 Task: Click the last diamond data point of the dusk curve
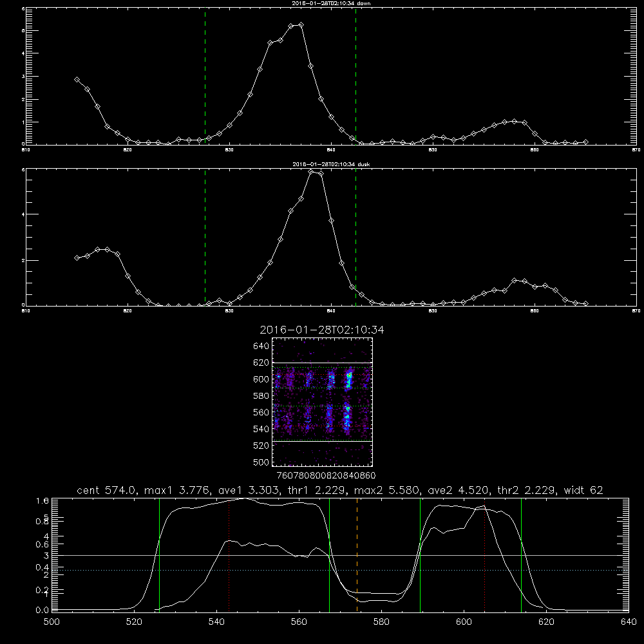click(x=585, y=303)
